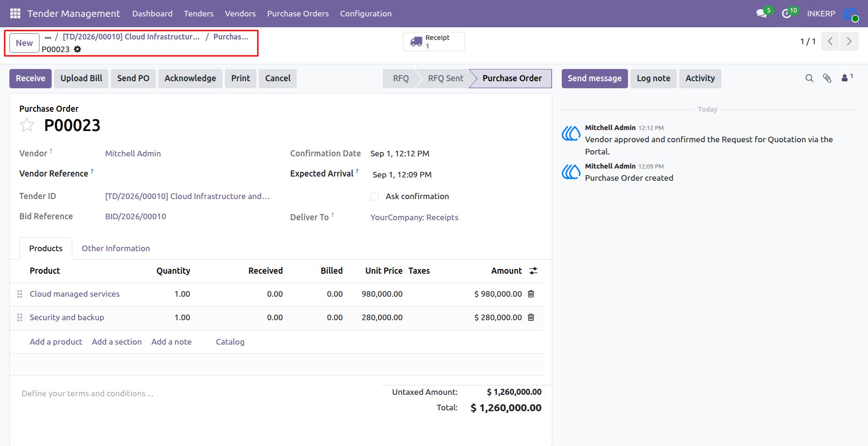The height and width of the screenshot is (446, 868).
Task: Go to next record arrow
Action: click(x=849, y=41)
